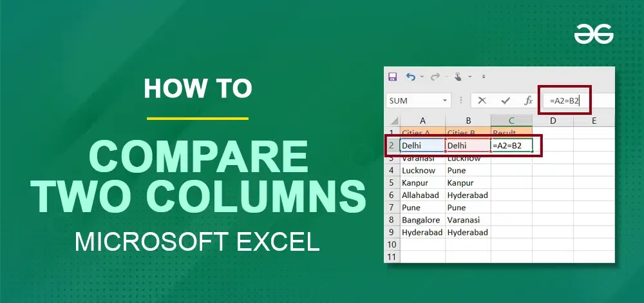Screen dimensions: 644x303
Task: Click cell A6 containing Allahabad
Action: pyautogui.click(x=422, y=195)
